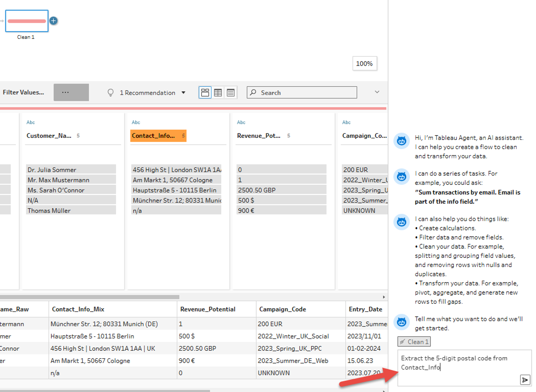Click the Clean 1 tag above chat input
536x392 pixels.
(414, 342)
